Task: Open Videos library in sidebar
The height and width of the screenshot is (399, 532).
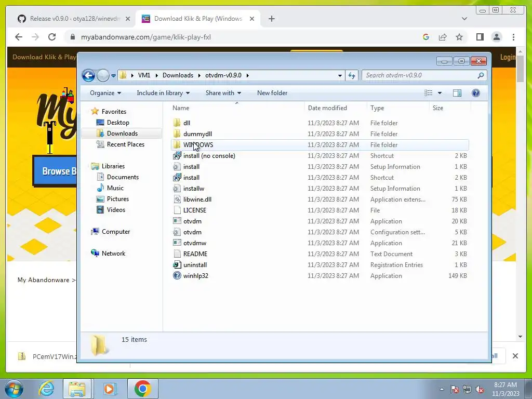Action: (116, 210)
